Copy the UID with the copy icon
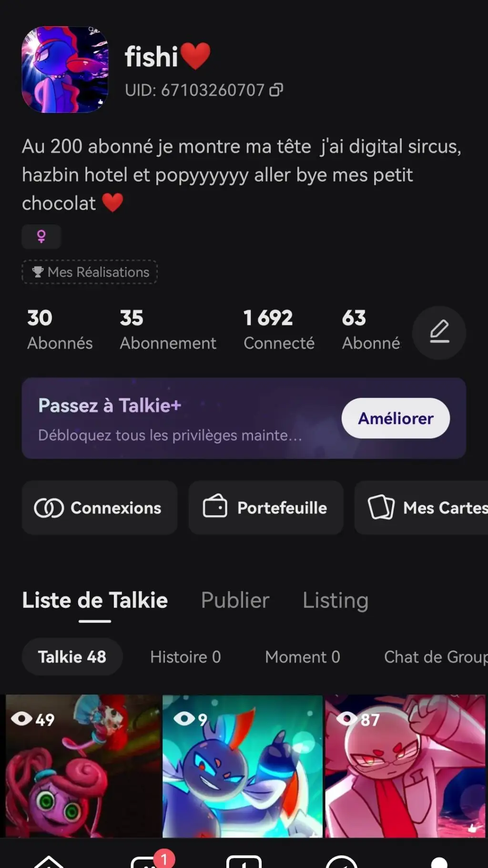The width and height of the screenshot is (488, 868). [x=276, y=90]
